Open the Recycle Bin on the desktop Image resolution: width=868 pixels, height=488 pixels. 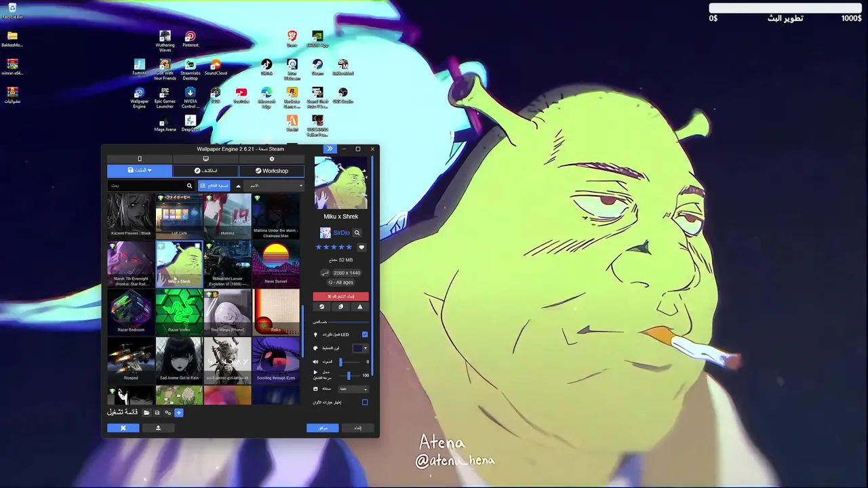click(x=12, y=10)
